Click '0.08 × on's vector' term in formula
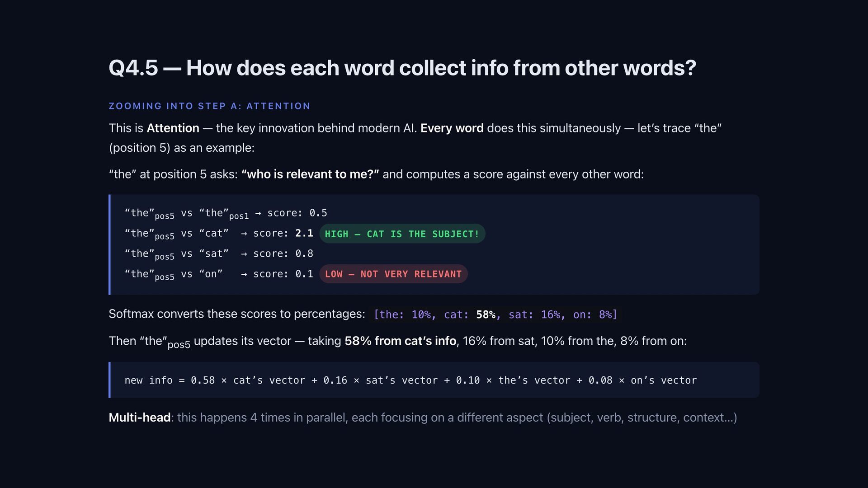This screenshot has height=488, width=868. coord(642,380)
